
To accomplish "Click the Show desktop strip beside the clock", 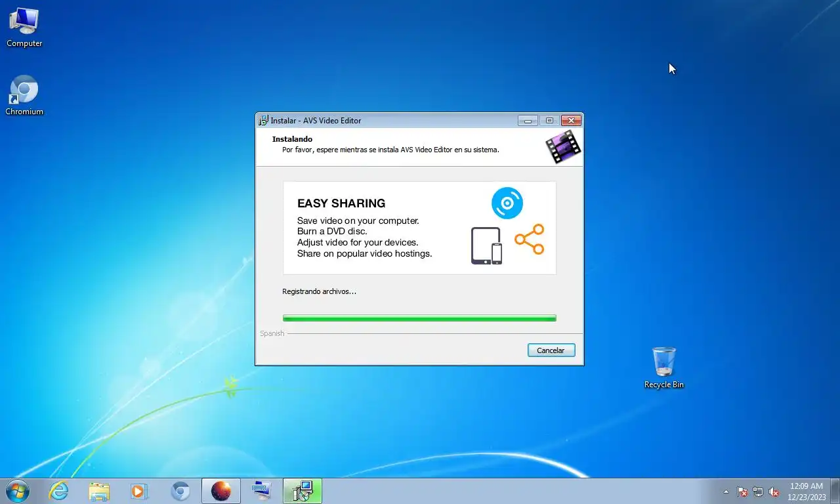I will 835,491.
